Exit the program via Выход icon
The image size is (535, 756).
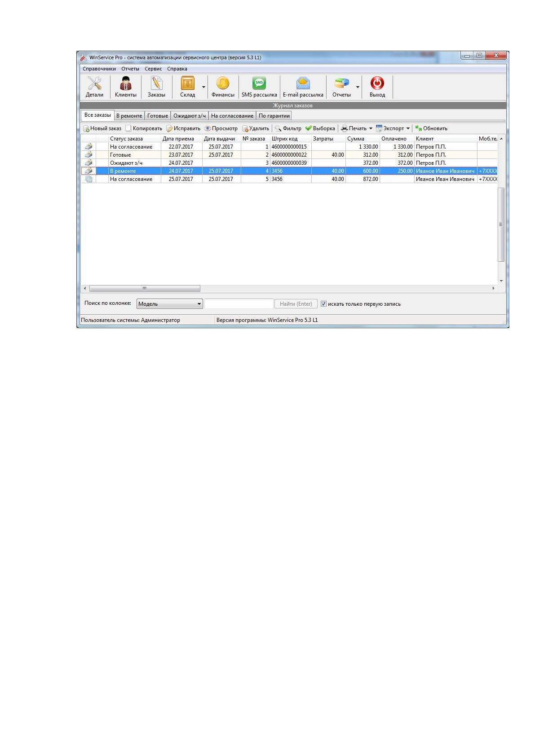(x=377, y=87)
